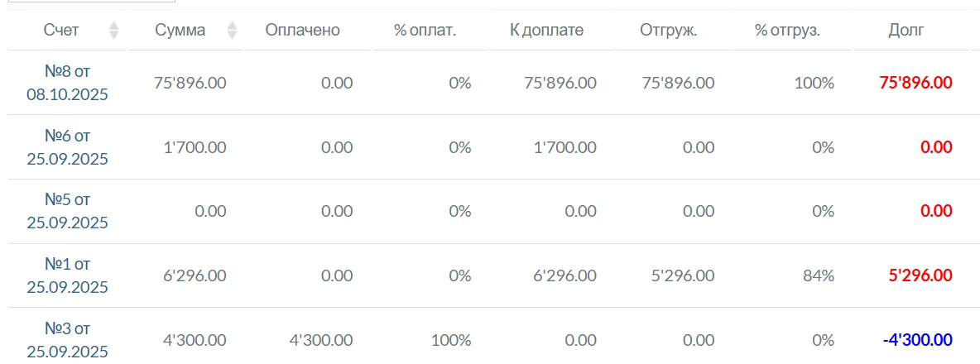Click the Счет column header label
Image resolution: width=980 pixels, height=364 pixels.
tap(61, 31)
